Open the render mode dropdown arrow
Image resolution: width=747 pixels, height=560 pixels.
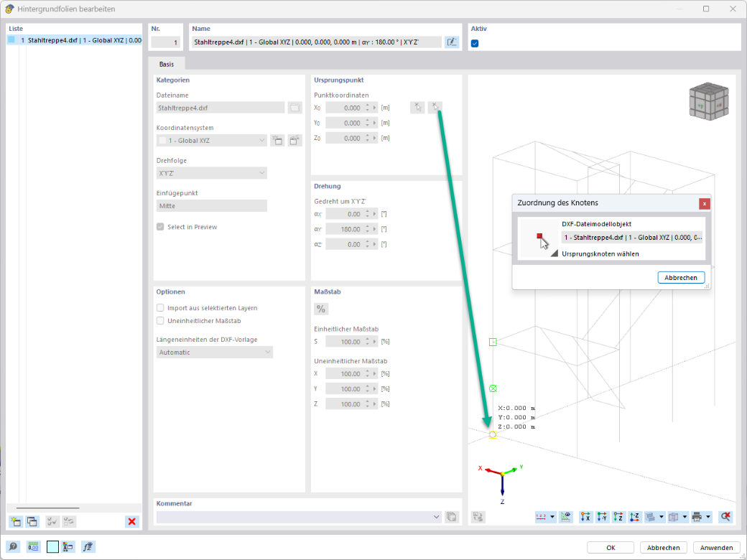click(662, 517)
